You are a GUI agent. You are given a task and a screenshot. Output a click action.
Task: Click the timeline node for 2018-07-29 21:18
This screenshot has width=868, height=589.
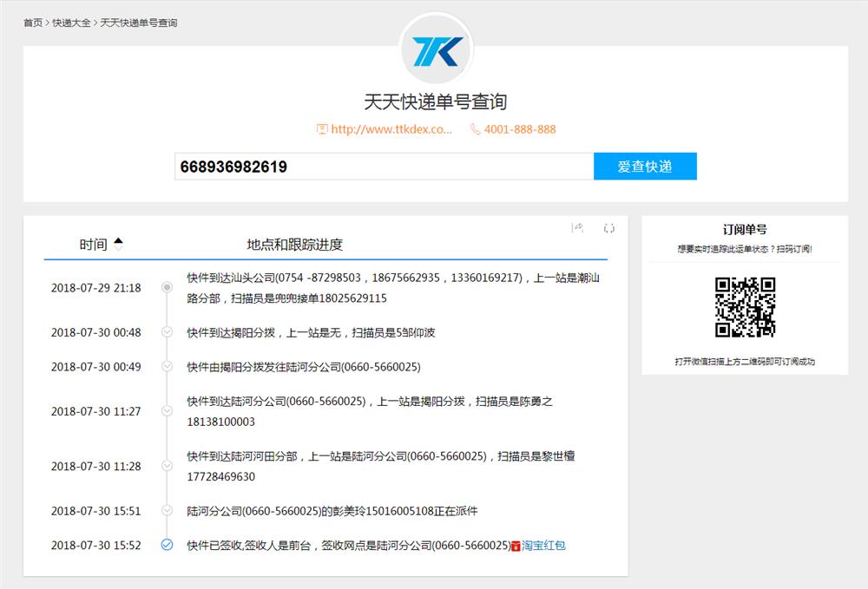click(167, 287)
